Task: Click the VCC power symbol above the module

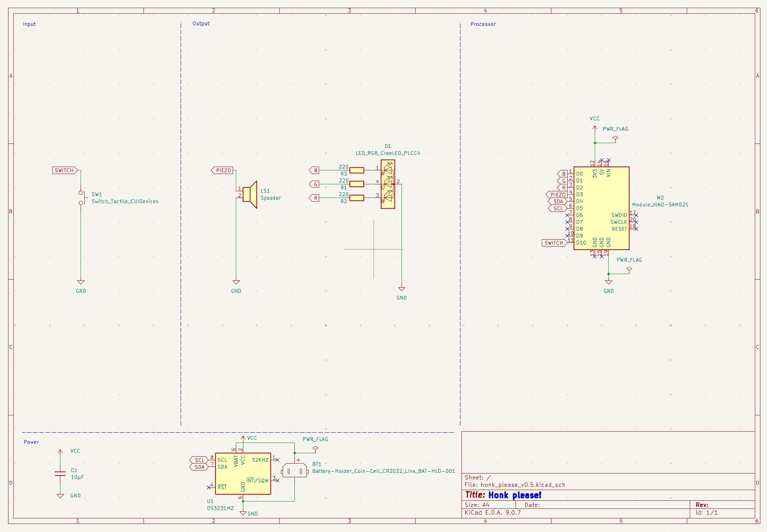Action: pyautogui.click(x=594, y=128)
